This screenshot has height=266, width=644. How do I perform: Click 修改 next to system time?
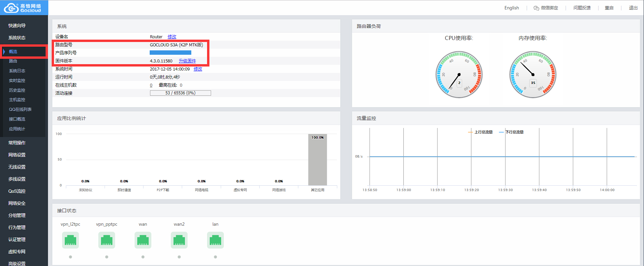(198, 69)
